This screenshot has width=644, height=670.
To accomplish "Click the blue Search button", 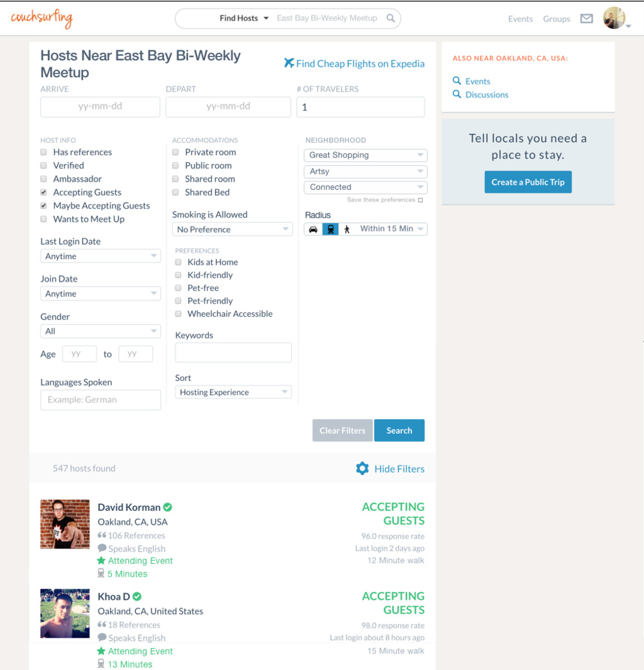I will 399,431.
